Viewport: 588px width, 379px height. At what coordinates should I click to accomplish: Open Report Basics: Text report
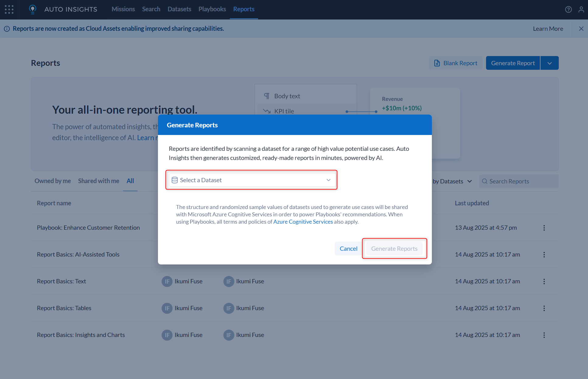pos(61,282)
